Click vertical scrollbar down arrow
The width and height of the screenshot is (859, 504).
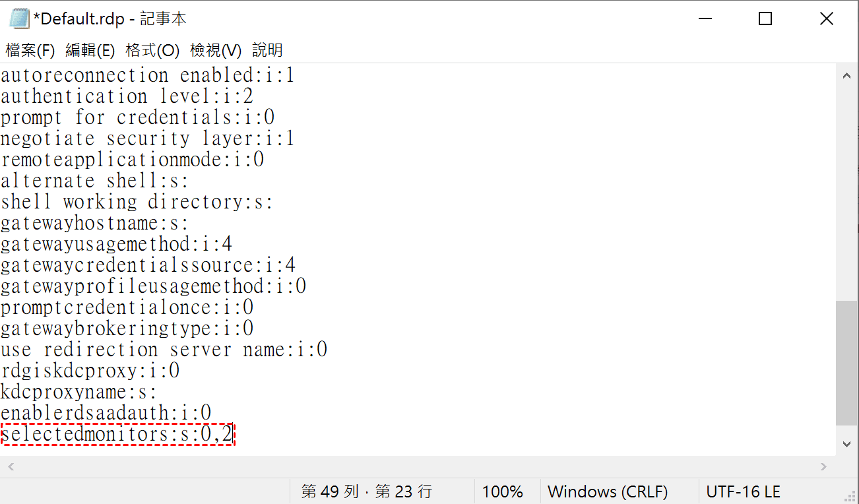846,445
